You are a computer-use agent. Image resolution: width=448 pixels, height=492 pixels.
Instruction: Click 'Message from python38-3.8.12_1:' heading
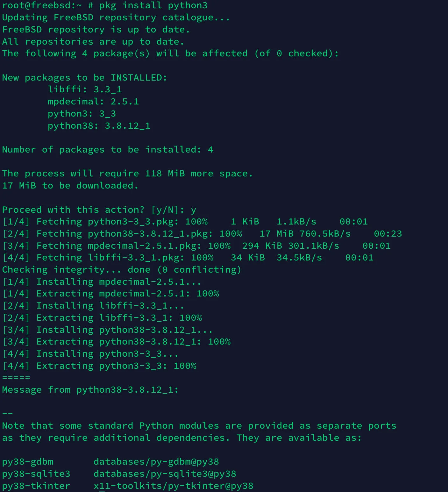pos(90,390)
